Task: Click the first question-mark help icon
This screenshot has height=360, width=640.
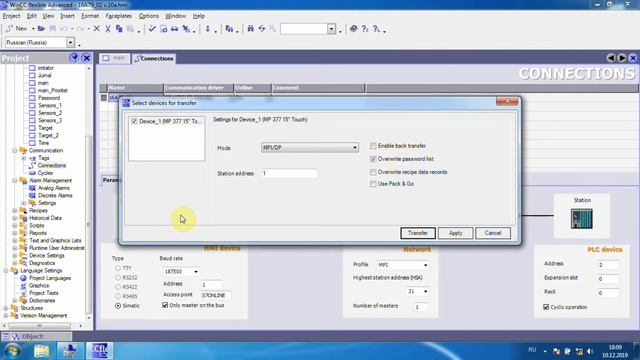Action: click(365, 29)
